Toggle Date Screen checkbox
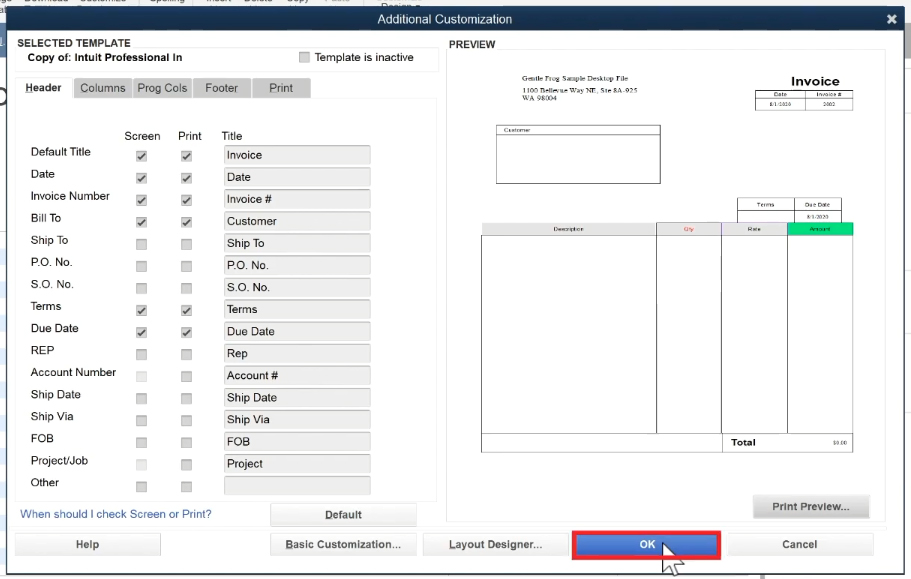 tap(141, 178)
